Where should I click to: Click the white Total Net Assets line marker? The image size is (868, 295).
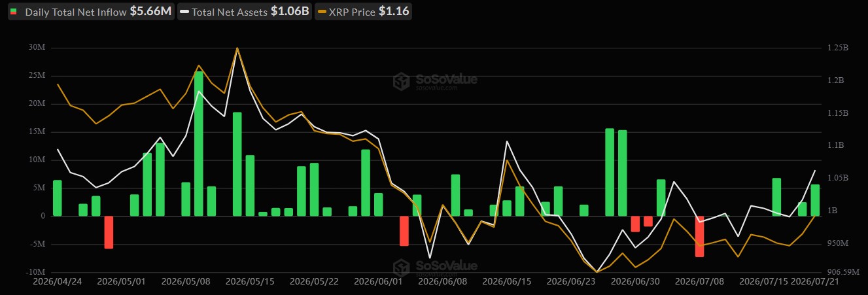click(185, 12)
